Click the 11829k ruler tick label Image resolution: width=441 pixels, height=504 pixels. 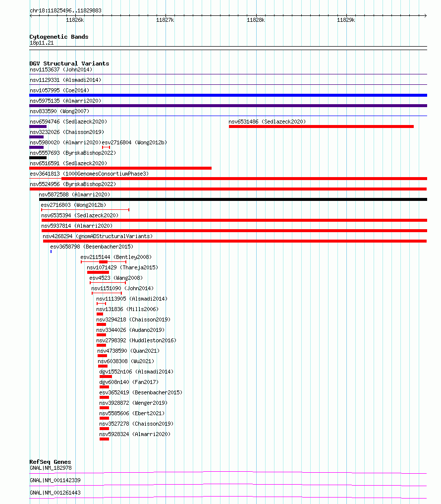tap(346, 20)
